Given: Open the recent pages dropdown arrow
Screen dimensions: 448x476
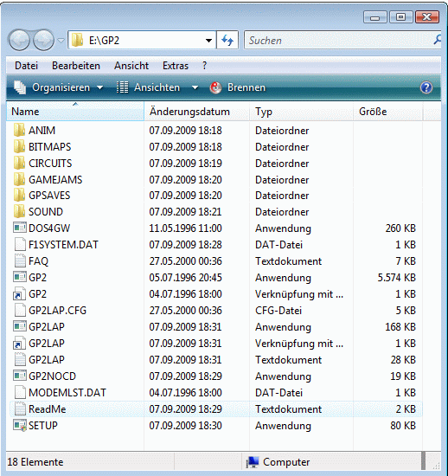Looking at the screenshot, I should coord(61,40).
